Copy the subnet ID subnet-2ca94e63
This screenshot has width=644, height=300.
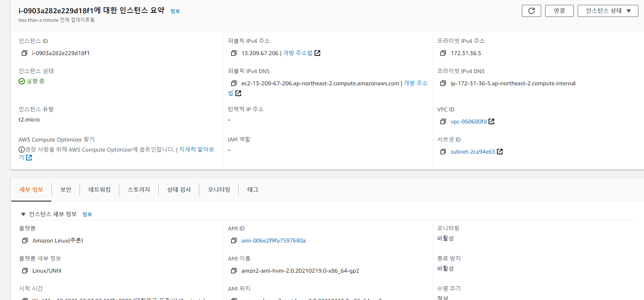click(x=443, y=152)
